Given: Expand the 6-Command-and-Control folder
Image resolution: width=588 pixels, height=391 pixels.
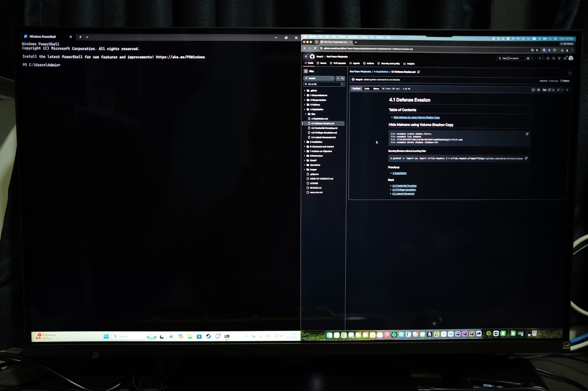Looking at the screenshot, I should (x=305, y=147).
